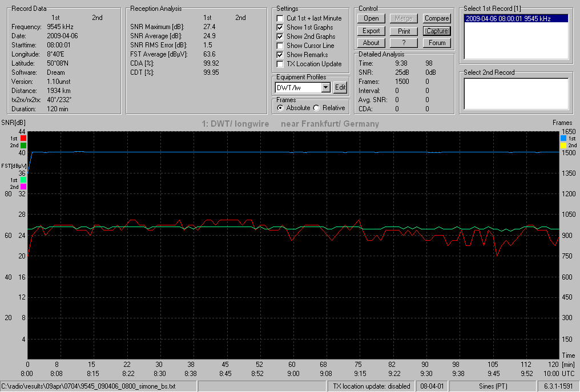Select the Absolute frames radio button
The image size is (580, 392).
pos(280,108)
